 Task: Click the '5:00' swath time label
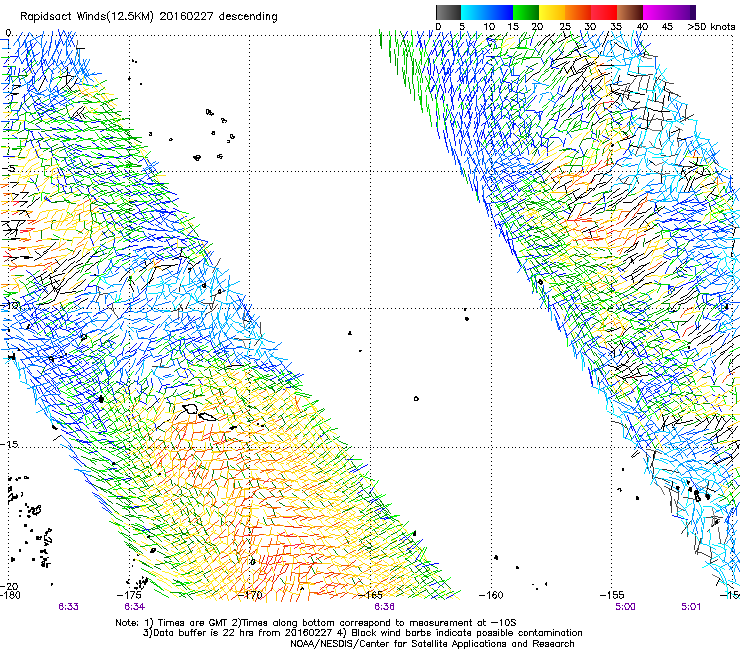(625, 606)
